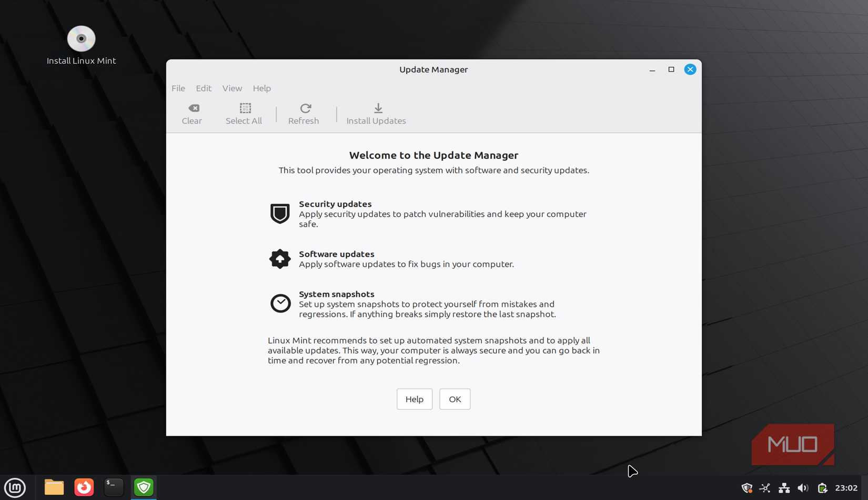The height and width of the screenshot is (500, 868).
Task: Click the Install Updates toolbar icon
Action: (377, 108)
